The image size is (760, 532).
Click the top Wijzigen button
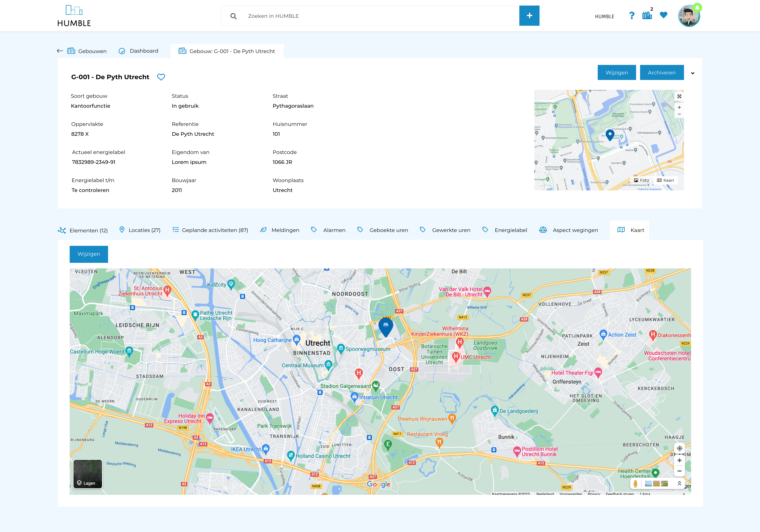point(616,72)
